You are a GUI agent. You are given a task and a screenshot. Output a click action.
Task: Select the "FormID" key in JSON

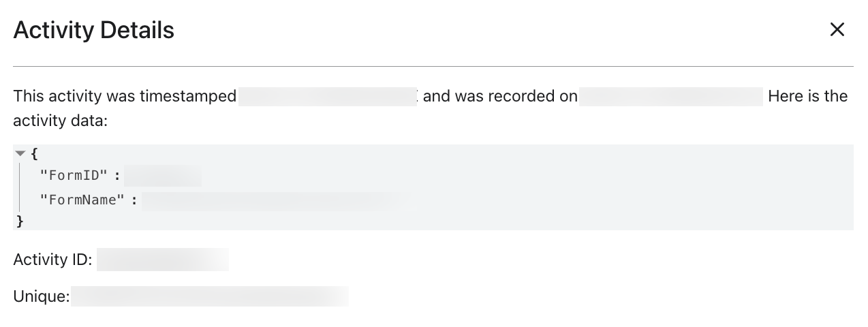tap(74, 176)
